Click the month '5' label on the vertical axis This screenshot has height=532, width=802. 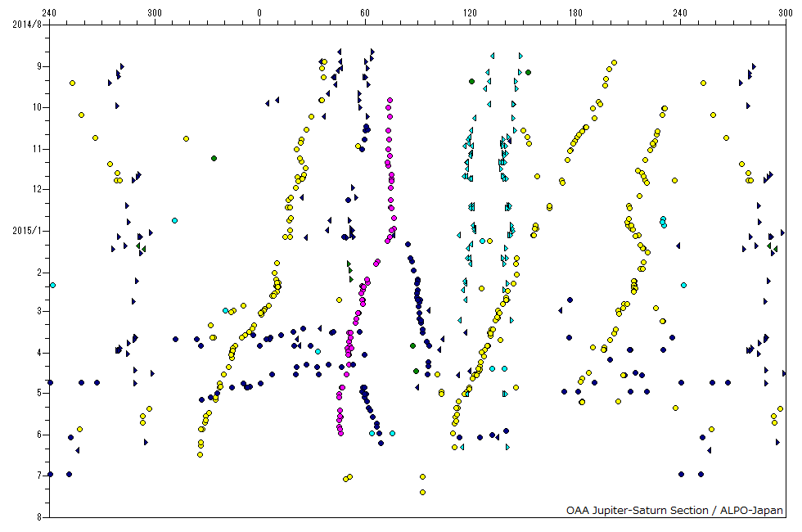click(x=39, y=393)
